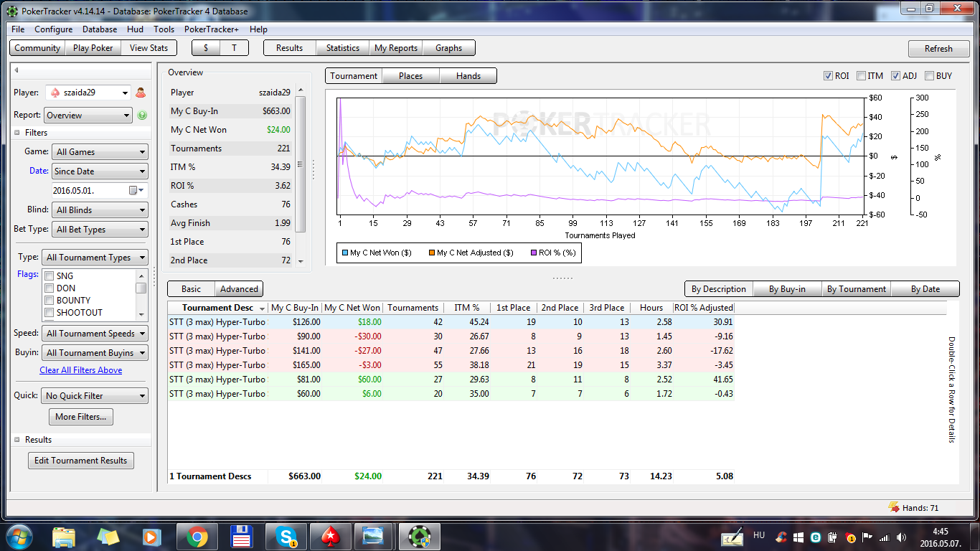Image resolution: width=980 pixels, height=551 pixels.
Task: Open the All Blinds dropdown
Action: (x=100, y=210)
